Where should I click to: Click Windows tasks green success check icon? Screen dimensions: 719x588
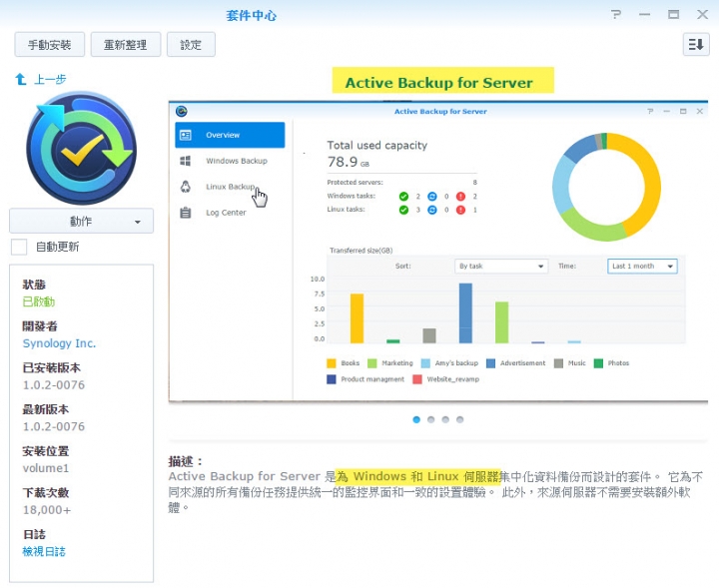[x=403, y=196]
